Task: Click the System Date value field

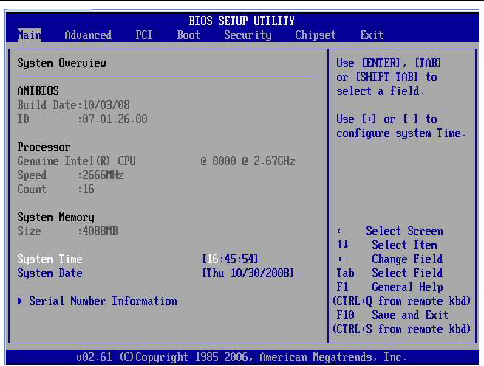Action: [x=248, y=273]
